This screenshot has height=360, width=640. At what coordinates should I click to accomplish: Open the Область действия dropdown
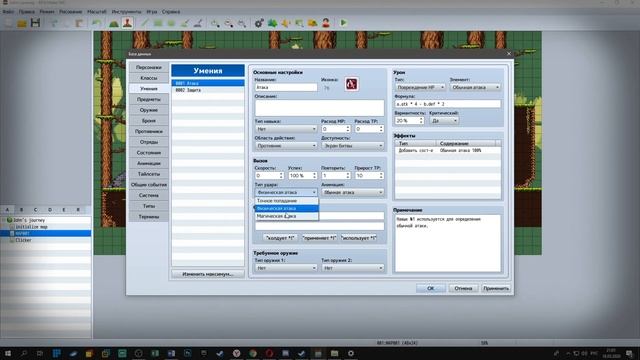pos(286,146)
